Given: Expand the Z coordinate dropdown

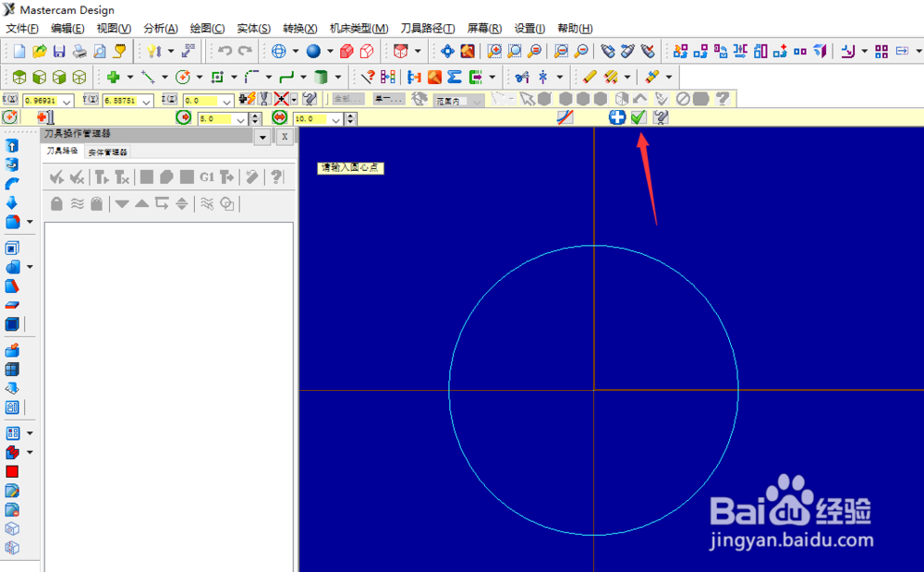Looking at the screenshot, I should pyautogui.click(x=226, y=102).
